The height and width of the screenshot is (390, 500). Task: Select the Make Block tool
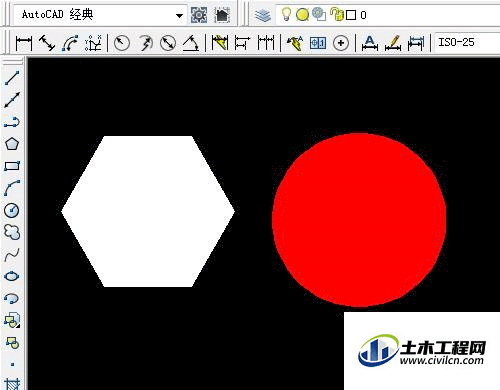click(x=12, y=342)
